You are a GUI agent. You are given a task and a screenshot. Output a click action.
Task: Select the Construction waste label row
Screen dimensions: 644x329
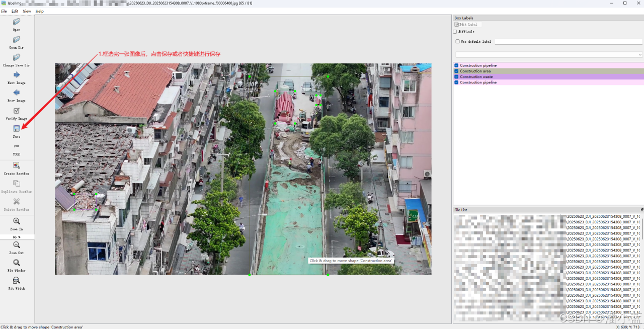[x=548, y=76]
